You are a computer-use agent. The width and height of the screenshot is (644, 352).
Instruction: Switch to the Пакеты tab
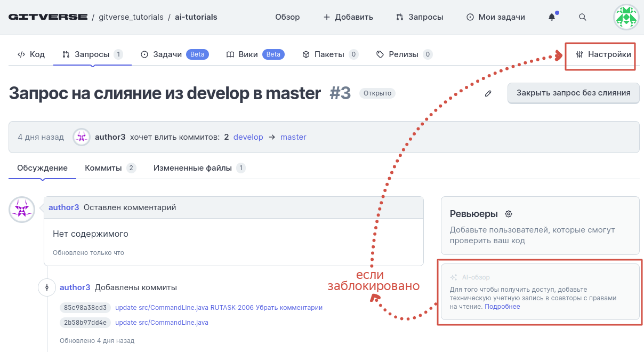[330, 54]
